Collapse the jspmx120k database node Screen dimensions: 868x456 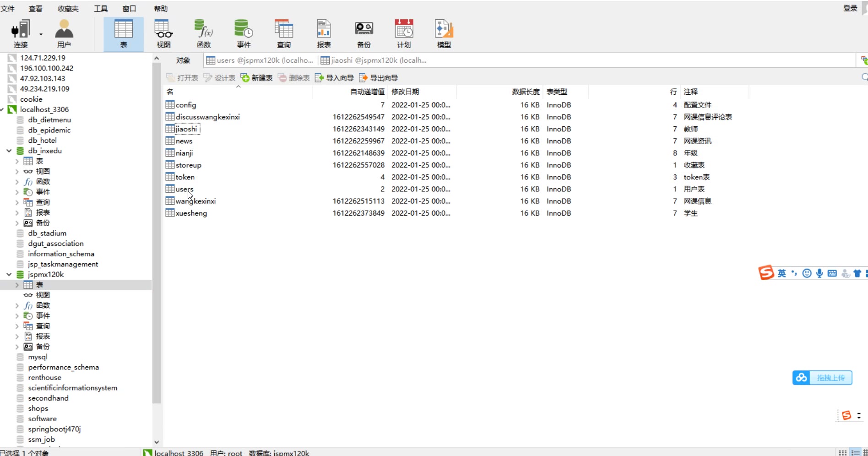pos(9,274)
